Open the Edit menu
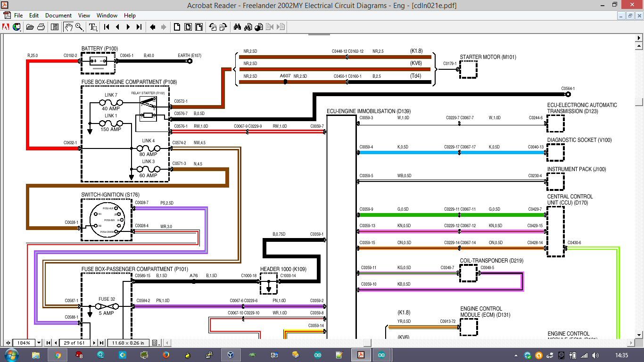The width and height of the screenshot is (644, 362). (x=34, y=16)
